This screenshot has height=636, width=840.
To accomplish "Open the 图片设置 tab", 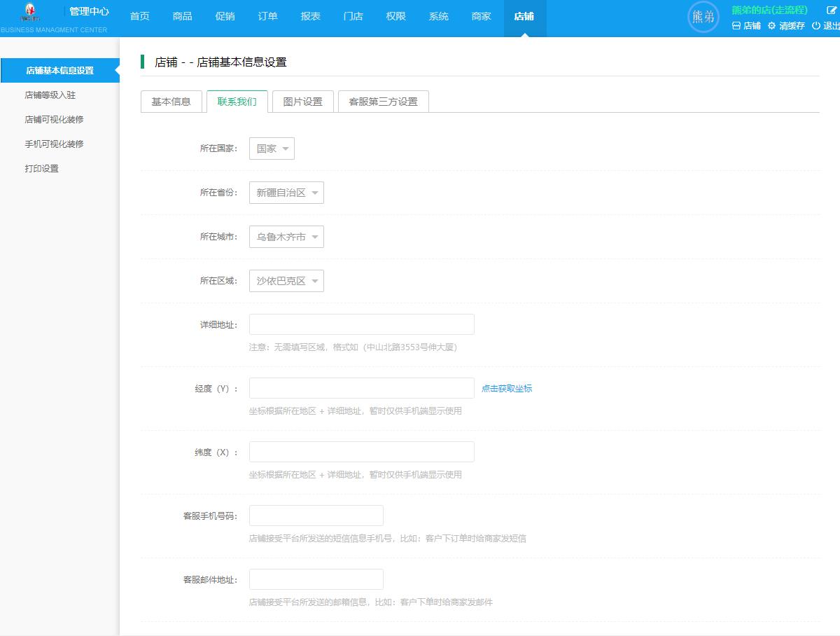I will point(302,102).
